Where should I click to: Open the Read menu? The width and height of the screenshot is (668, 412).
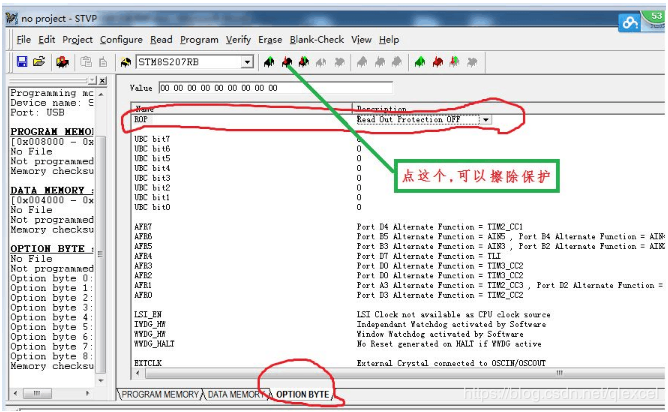pyautogui.click(x=161, y=40)
